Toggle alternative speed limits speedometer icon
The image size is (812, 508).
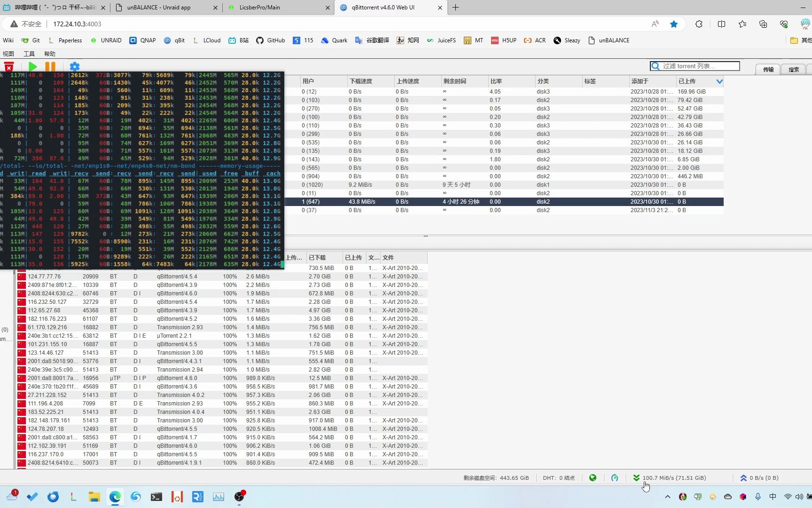click(615, 478)
